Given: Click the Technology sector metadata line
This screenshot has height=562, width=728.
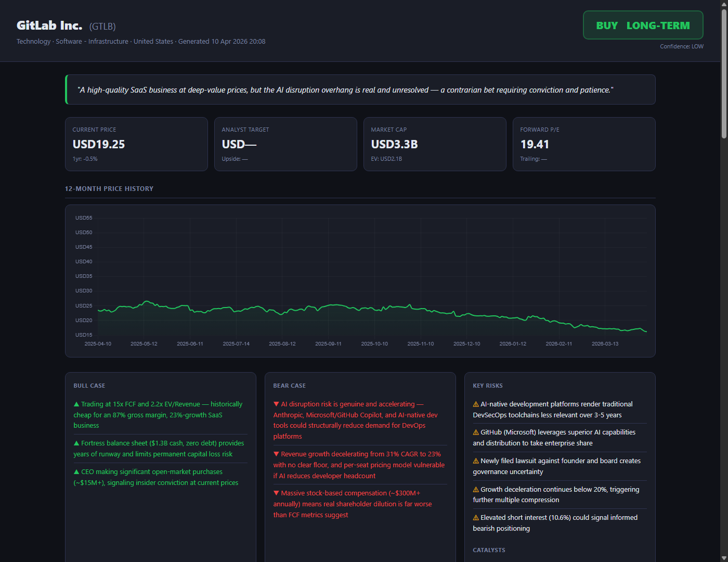Looking at the screenshot, I should [141, 42].
